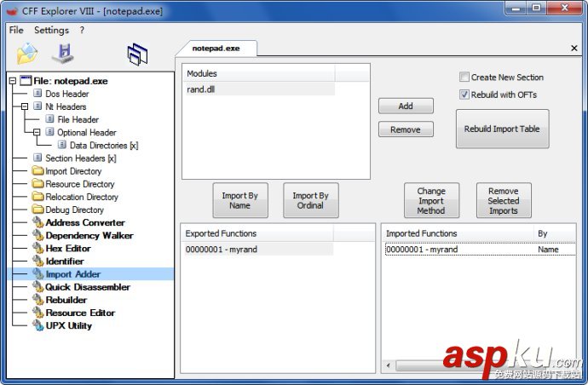588x385 pixels.
Task: Open the Settings menu
Action: coord(51,30)
